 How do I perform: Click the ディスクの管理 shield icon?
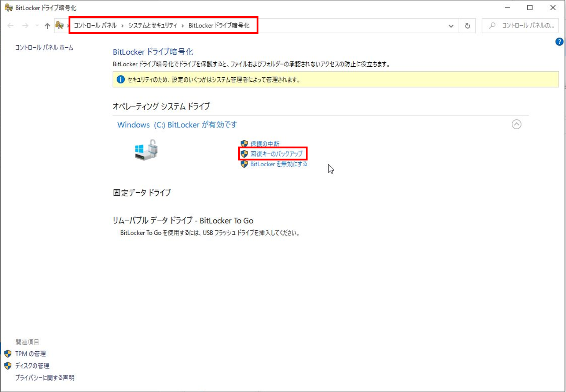pyautogui.click(x=8, y=366)
